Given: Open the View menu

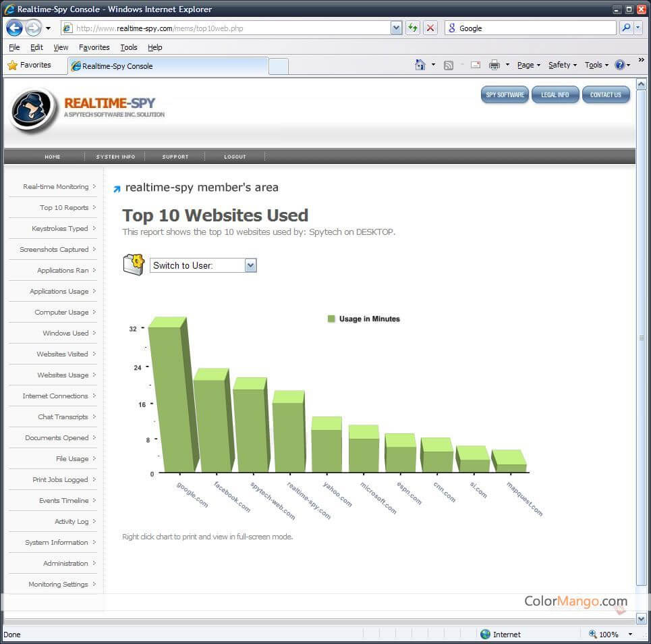Looking at the screenshot, I should point(61,47).
